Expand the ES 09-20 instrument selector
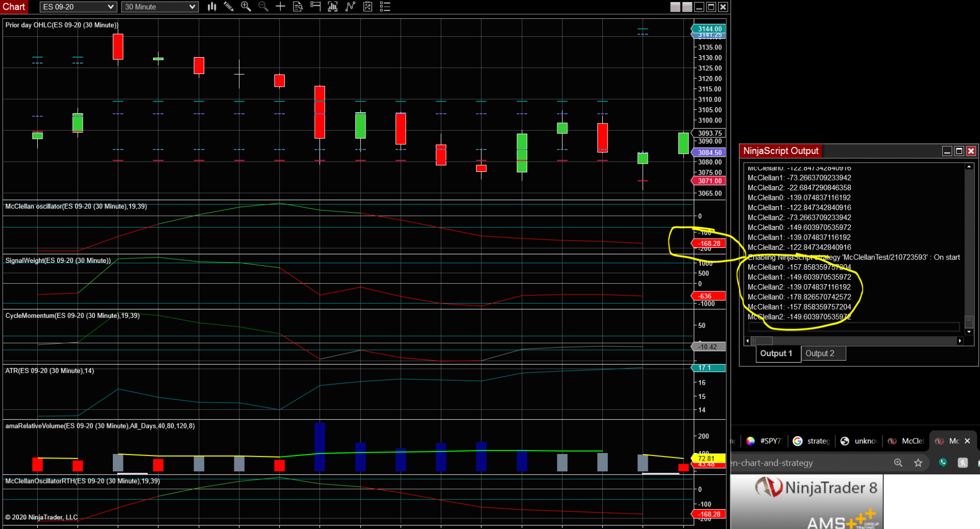 [x=78, y=7]
